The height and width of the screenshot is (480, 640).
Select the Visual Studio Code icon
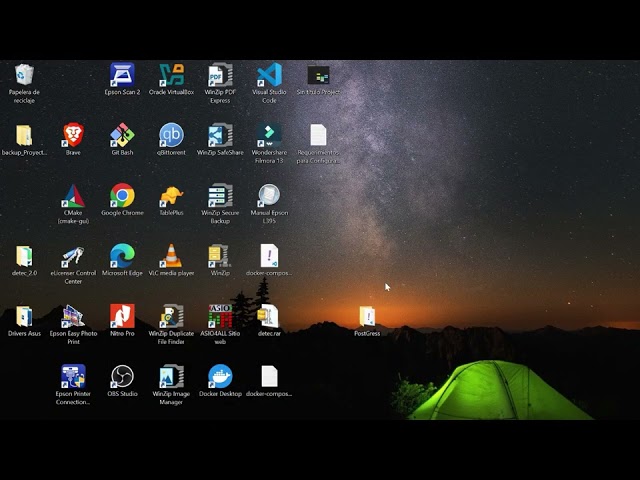coord(269,75)
